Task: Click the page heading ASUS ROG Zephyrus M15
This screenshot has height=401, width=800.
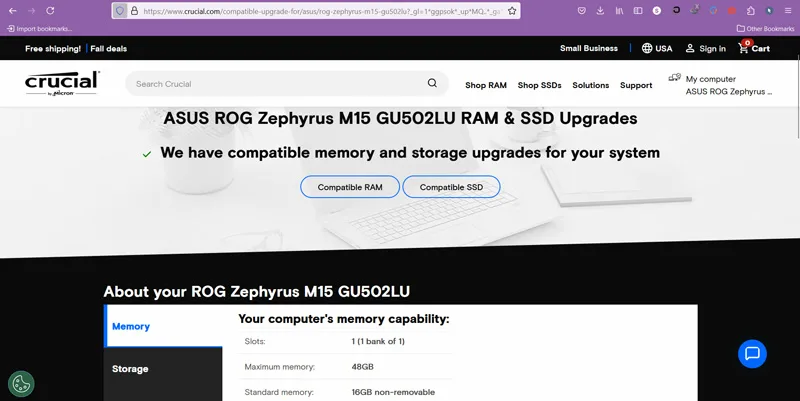Action: click(x=400, y=118)
